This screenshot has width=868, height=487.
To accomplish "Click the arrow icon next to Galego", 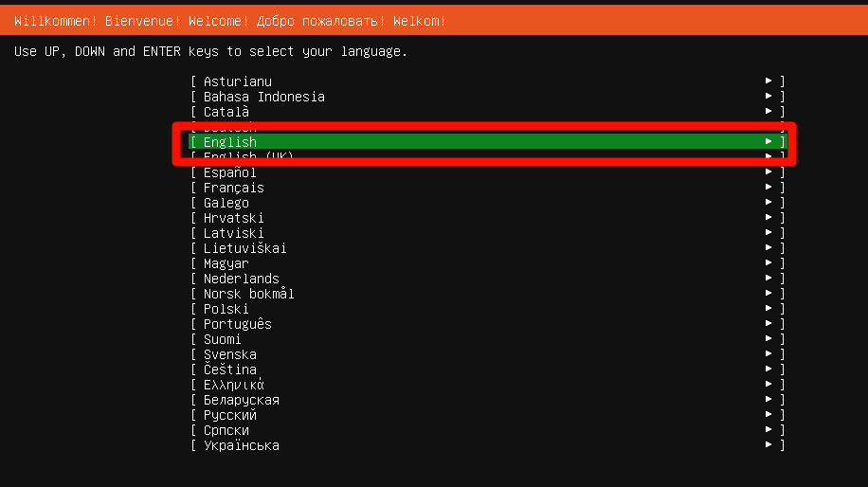I will click(769, 203).
